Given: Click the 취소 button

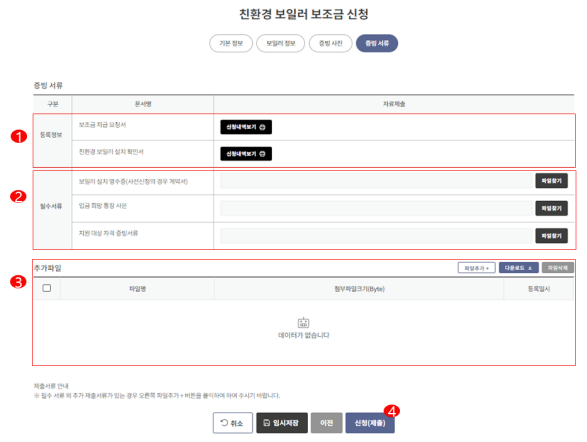Looking at the screenshot, I should 233,423.
